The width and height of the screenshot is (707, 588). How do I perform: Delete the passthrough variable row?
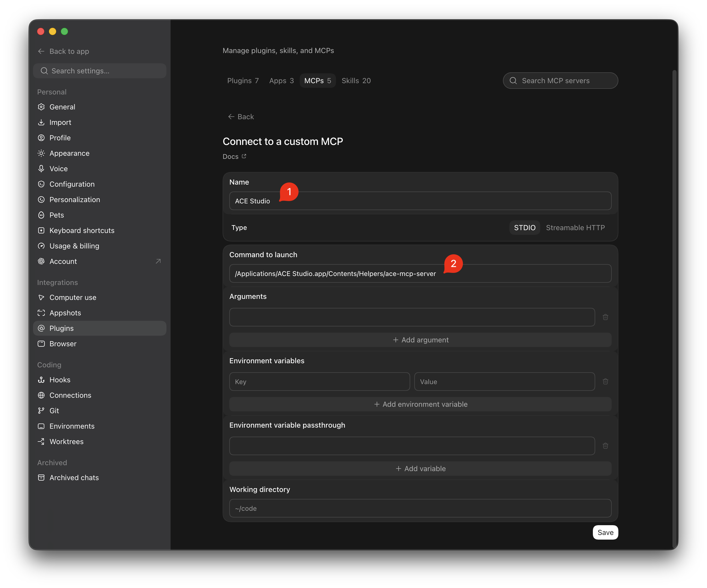coord(606,446)
